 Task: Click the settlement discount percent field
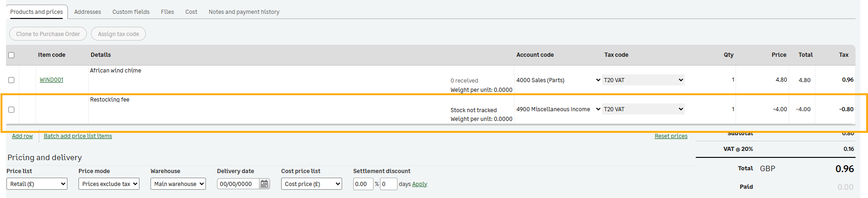click(x=363, y=184)
